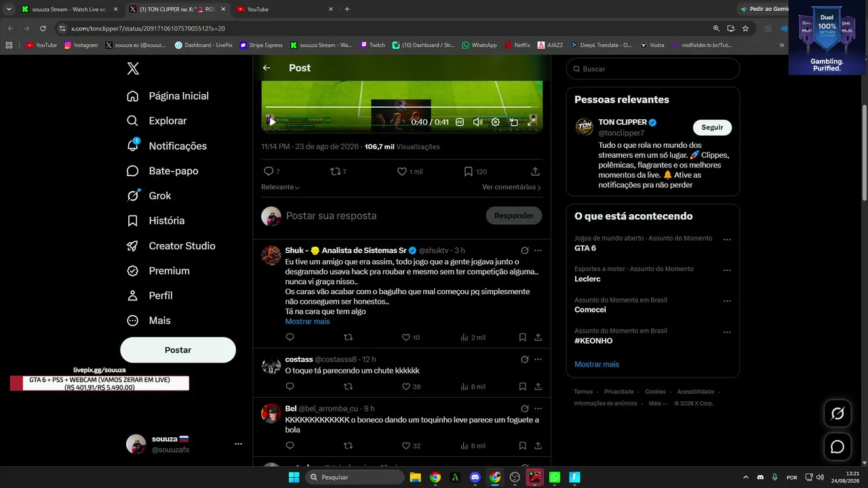The image size is (868, 488).
Task: Go back with the Post arrow
Action: (267, 68)
